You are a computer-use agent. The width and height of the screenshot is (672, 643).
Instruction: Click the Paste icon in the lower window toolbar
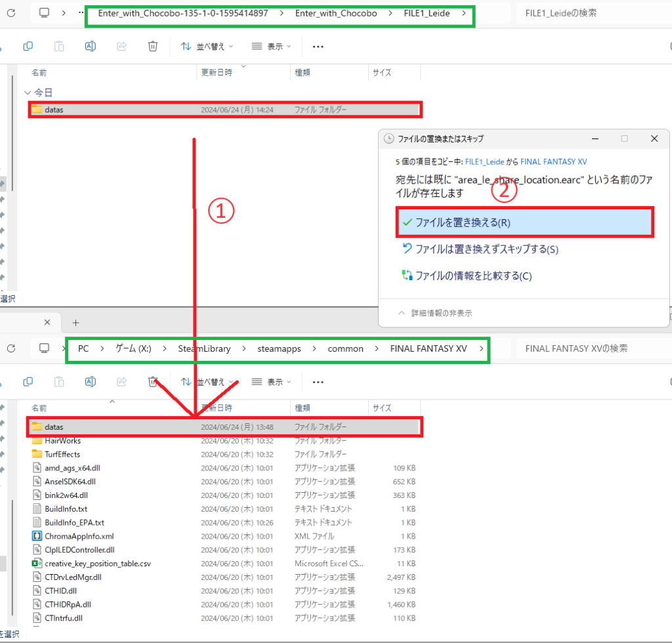coord(59,381)
